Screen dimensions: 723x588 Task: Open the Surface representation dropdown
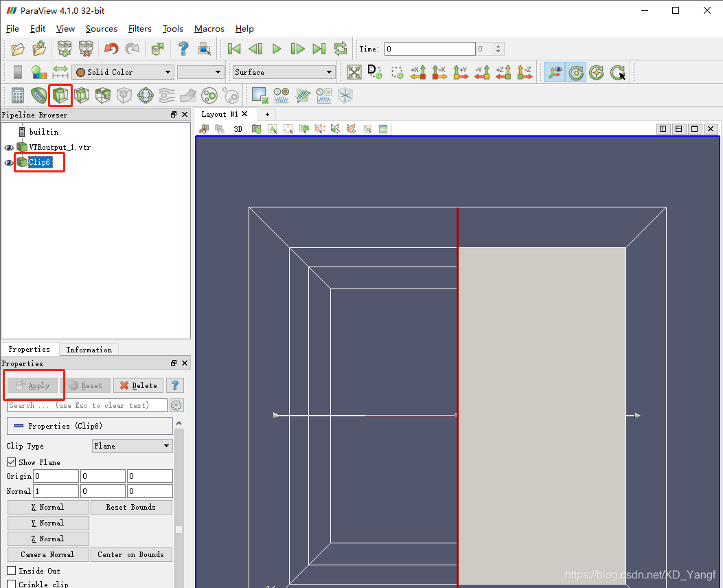(283, 72)
